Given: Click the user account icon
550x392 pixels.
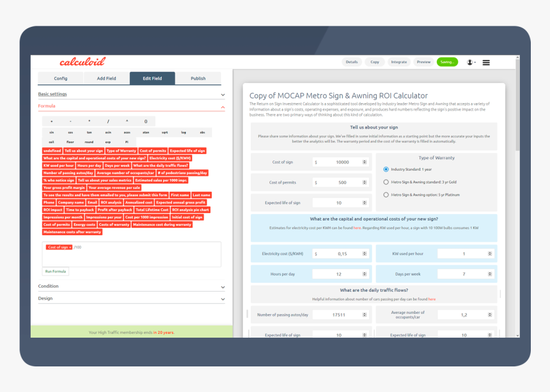Looking at the screenshot, I should 470,63.
